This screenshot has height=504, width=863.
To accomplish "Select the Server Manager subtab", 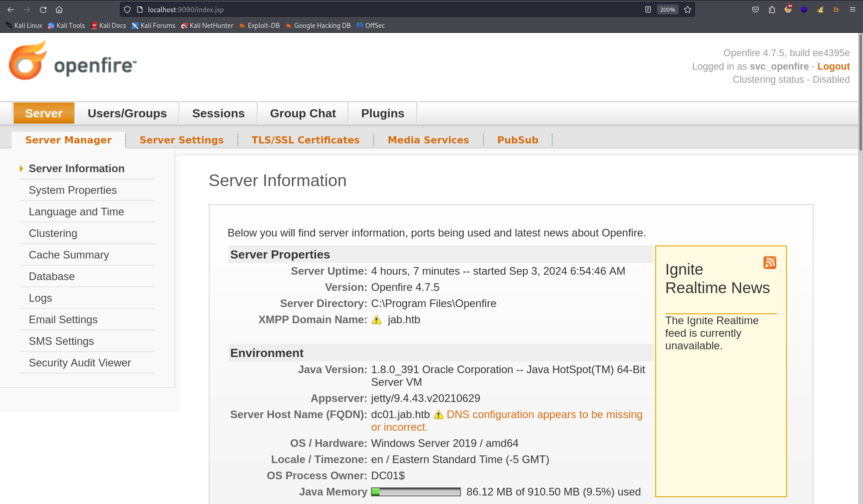I will point(68,140).
